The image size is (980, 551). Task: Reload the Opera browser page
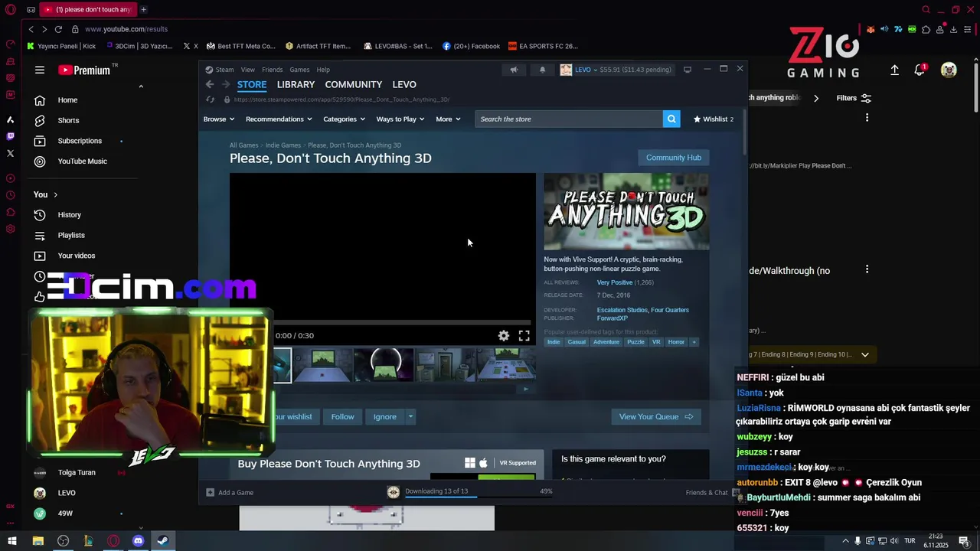[58, 29]
